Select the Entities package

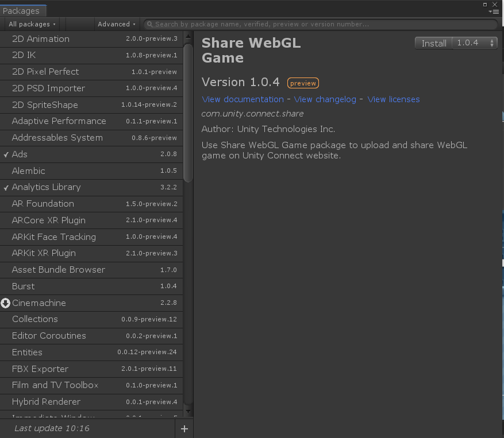coord(91,352)
